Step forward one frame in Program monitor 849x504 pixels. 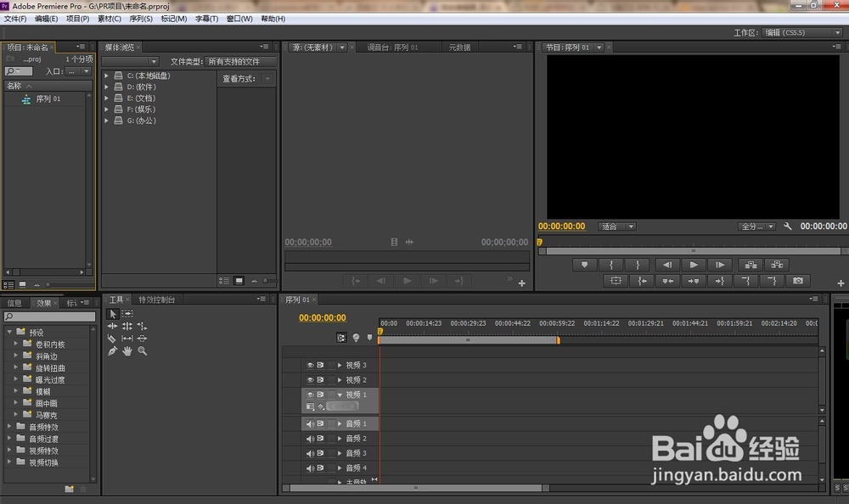coord(720,265)
